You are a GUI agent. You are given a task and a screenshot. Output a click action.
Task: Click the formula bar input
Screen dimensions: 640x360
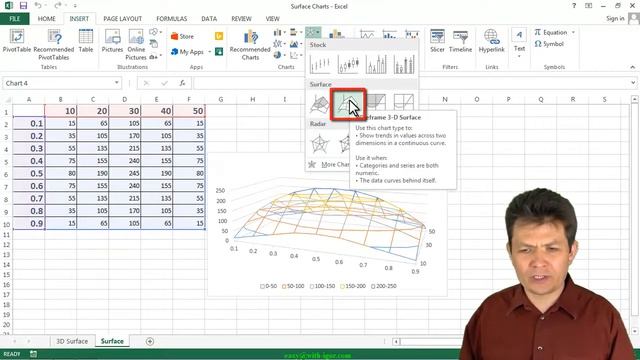point(411,83)
